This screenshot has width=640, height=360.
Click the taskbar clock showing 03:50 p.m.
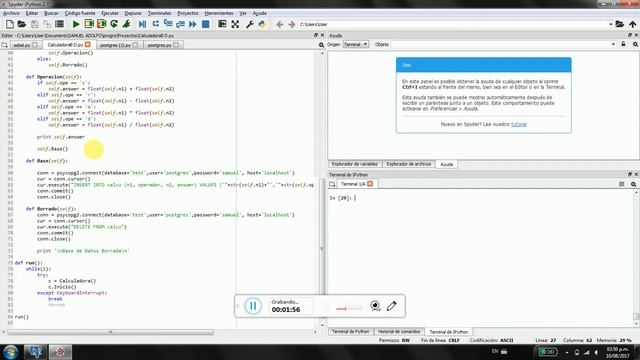pyautogui.click(x=617, y=352)
